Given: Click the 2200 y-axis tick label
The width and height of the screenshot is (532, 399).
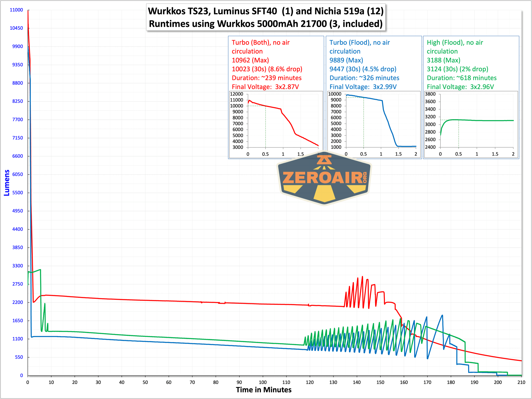Looking at the screenshot, I should [x=17, y=303].
